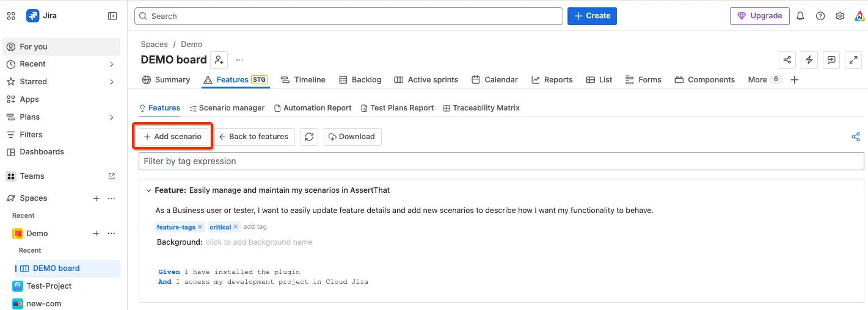The width and height of the screenshot is (868, 310).
Task: Click the share icon beside the filter field
Action: pyautogui.click(x=856, y=137)
